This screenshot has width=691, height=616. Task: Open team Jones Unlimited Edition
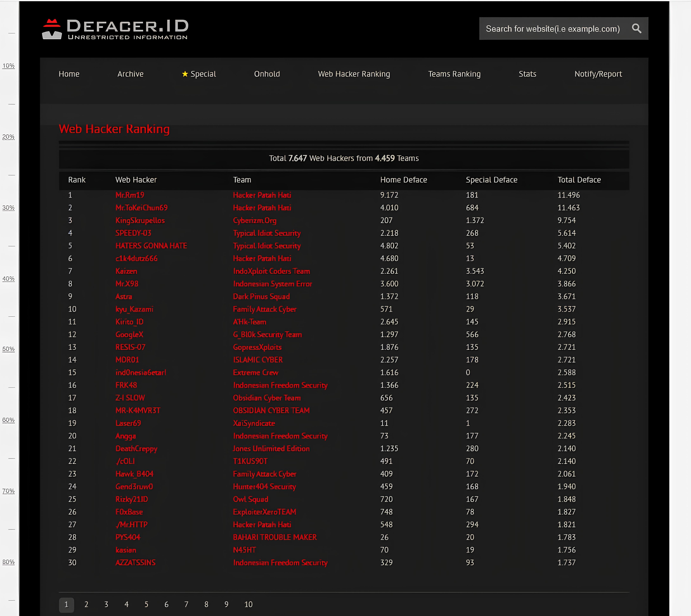[x=271, y=449]
